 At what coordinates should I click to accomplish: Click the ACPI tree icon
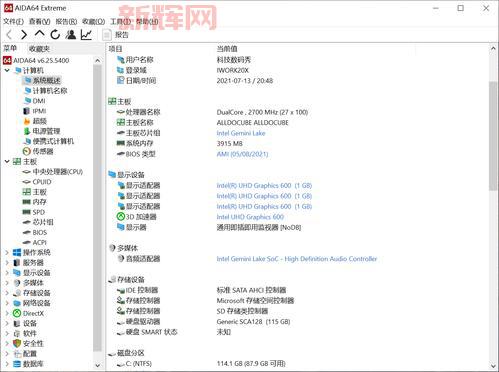[x=27, y=242]
